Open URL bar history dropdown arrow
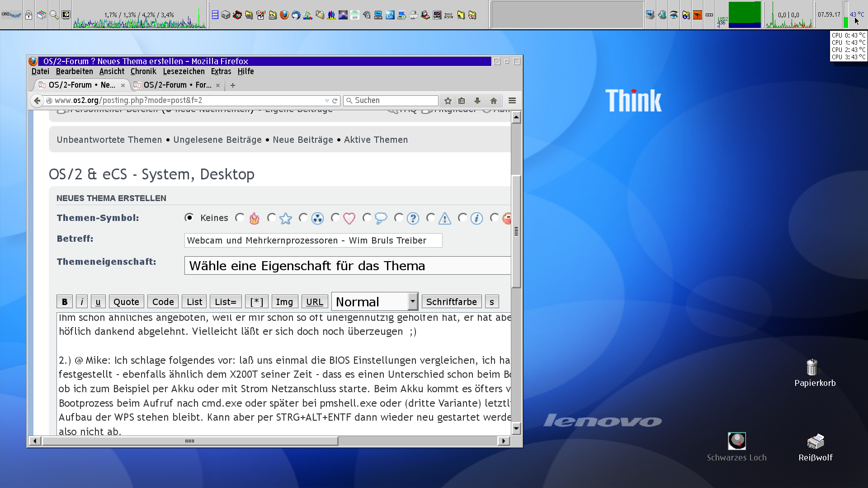This screenshot has width=868, height=488. point(326,101)
